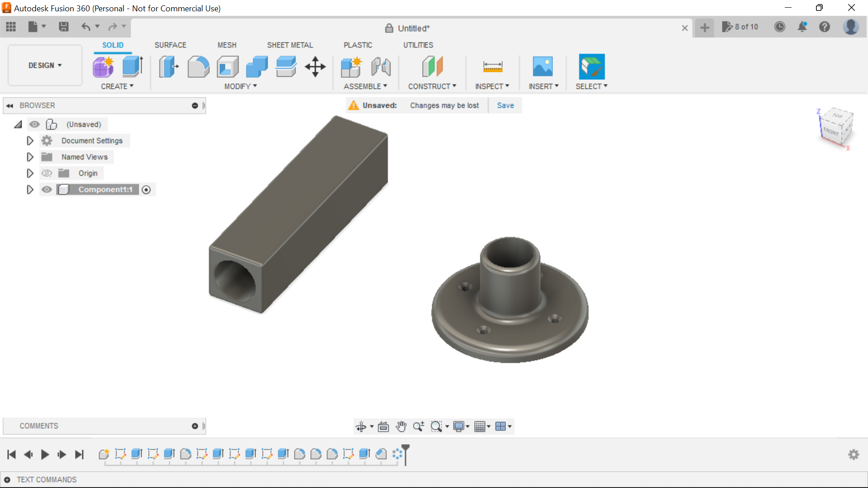Open the Fillet tool in Modify
Screen dimensions: 868x488
pyautogui.click(x=198, y=66)
